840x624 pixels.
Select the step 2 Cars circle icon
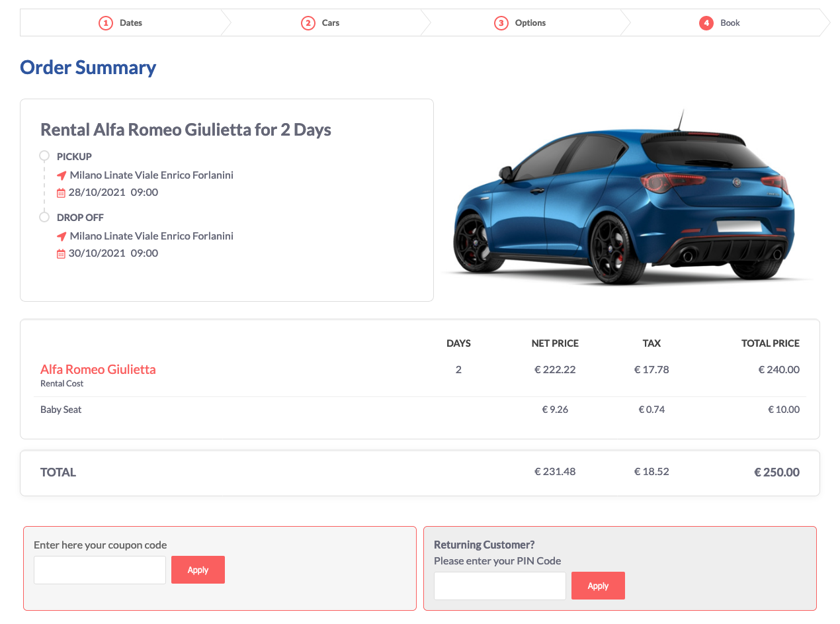tap(308, 22)
